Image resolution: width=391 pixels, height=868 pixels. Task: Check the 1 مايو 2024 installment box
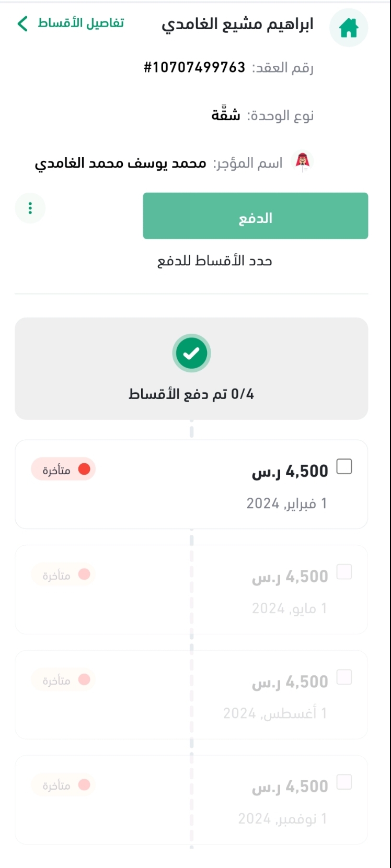tap(344, 572)
